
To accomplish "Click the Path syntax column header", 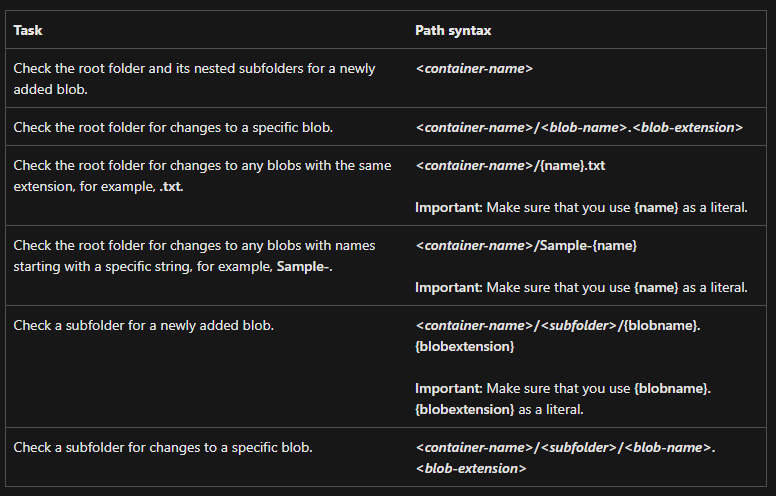I will click(x=453, y=30).
